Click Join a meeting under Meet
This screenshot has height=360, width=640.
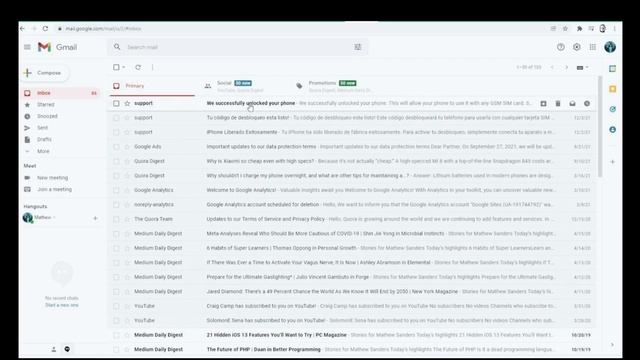54,189
